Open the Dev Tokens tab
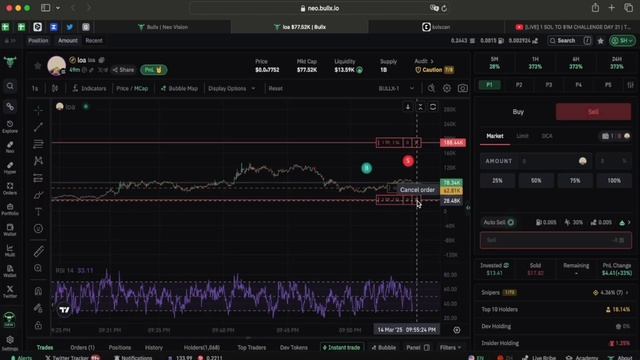Viewport: 640px width, 360px height. [x=293, y=347]
